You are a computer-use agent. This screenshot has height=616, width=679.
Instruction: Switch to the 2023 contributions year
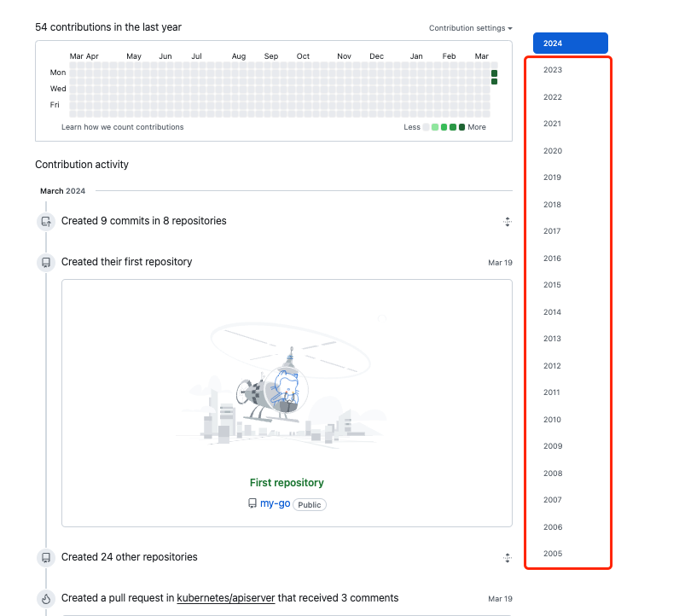(x=553, y=70)
